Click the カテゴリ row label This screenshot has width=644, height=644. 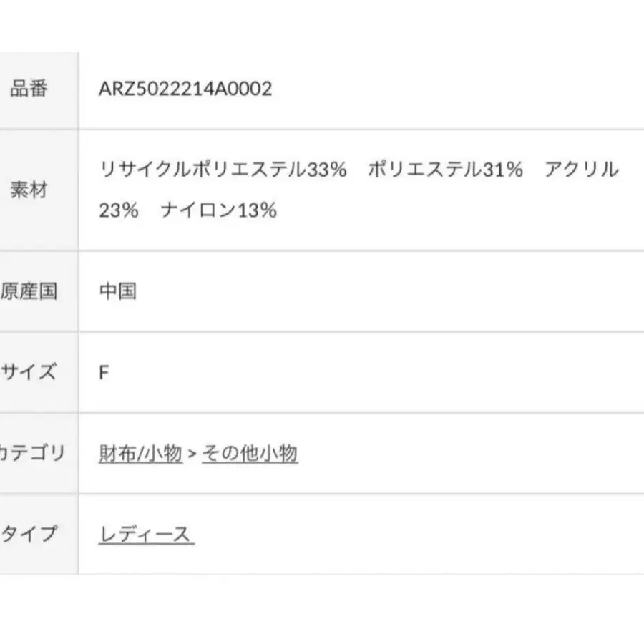point(32,454)
